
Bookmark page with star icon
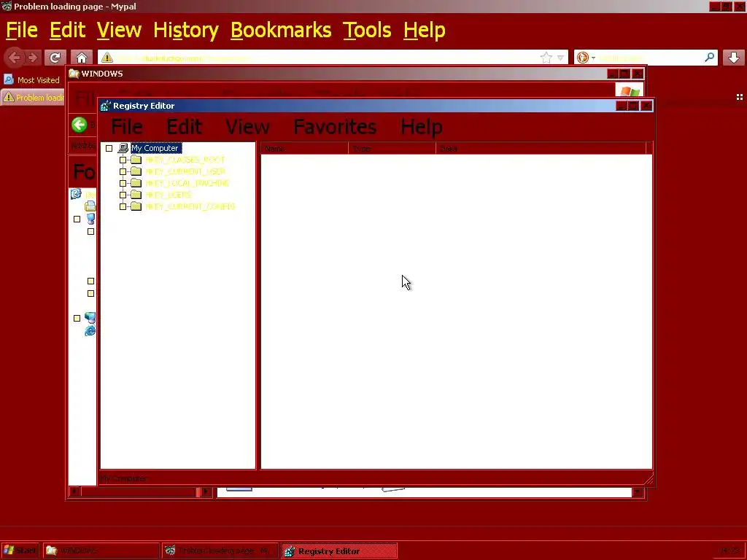coord(546,58)
